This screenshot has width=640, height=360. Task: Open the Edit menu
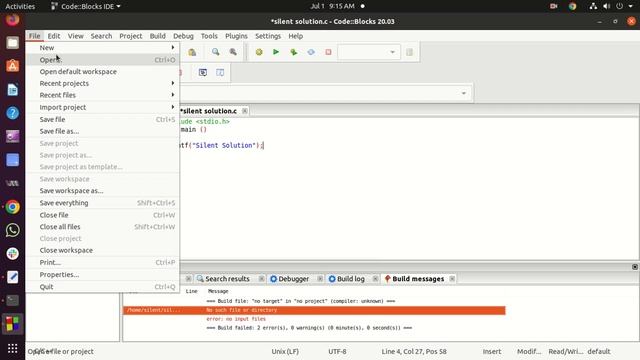click(x=53, y=36)
